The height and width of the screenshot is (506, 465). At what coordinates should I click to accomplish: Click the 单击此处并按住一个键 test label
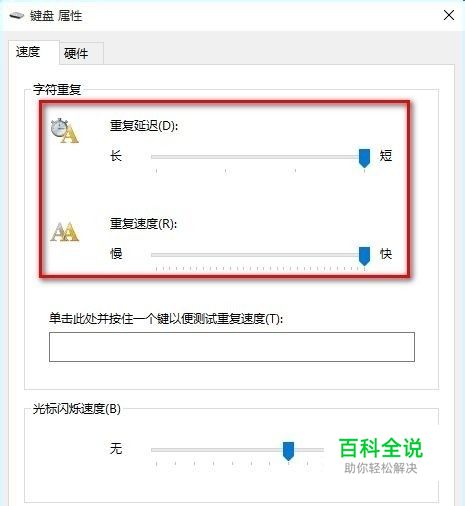(166, 319)
